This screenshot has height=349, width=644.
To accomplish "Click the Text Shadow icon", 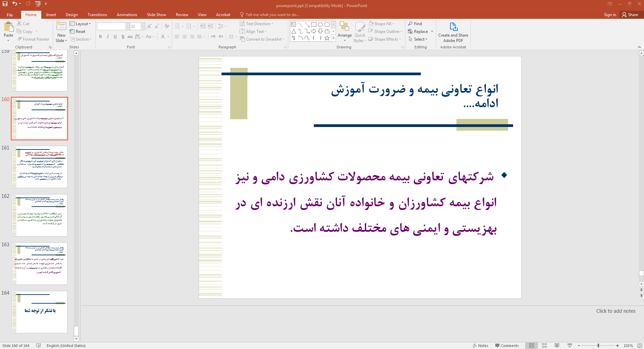I will coord(123,37).
